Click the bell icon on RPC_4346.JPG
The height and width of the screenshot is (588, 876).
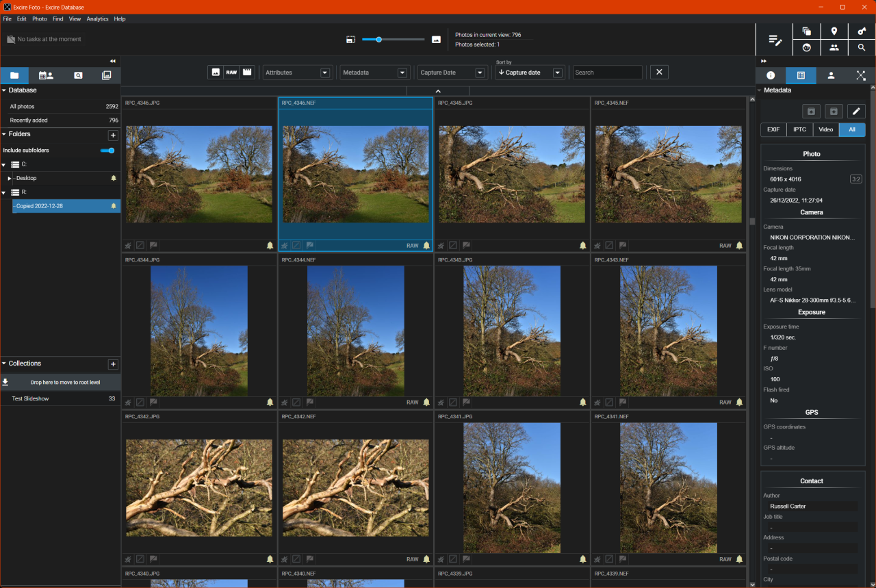(x=270, y=245)
